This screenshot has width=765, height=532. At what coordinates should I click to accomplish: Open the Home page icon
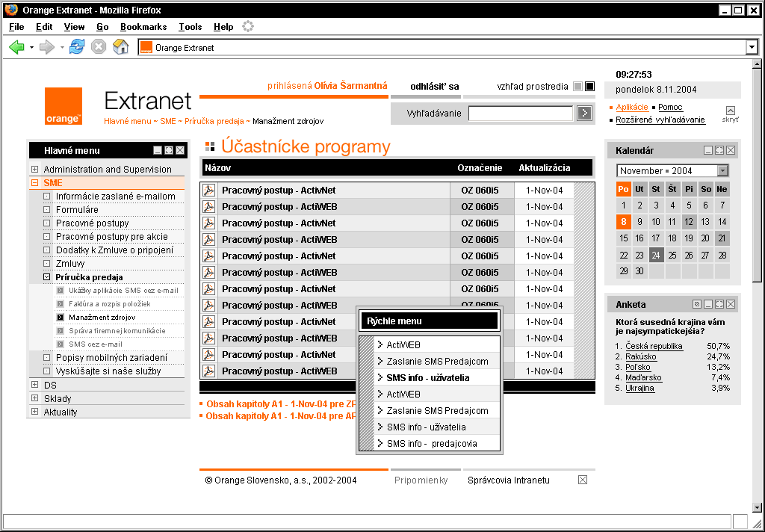point(120,47)
